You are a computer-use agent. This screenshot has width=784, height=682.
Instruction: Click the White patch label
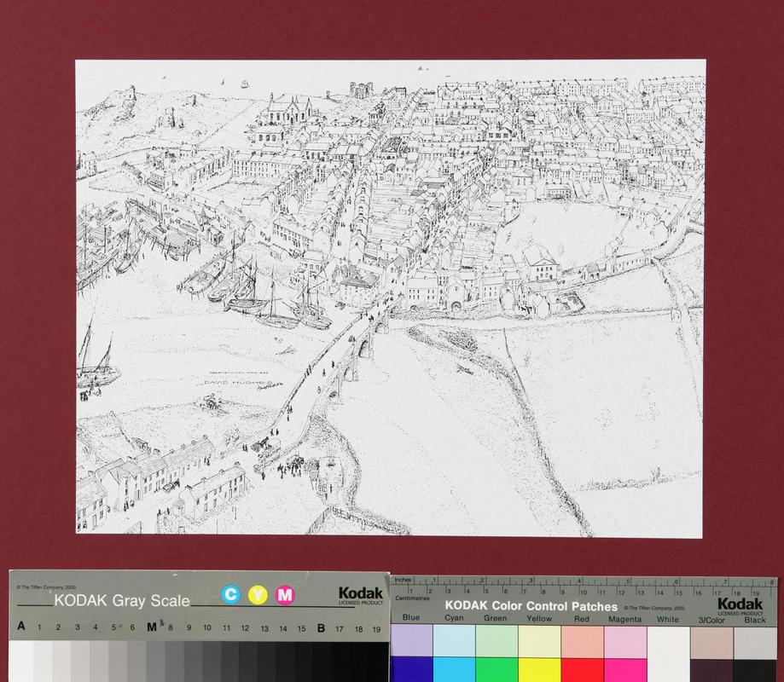(x=668, y=619)
